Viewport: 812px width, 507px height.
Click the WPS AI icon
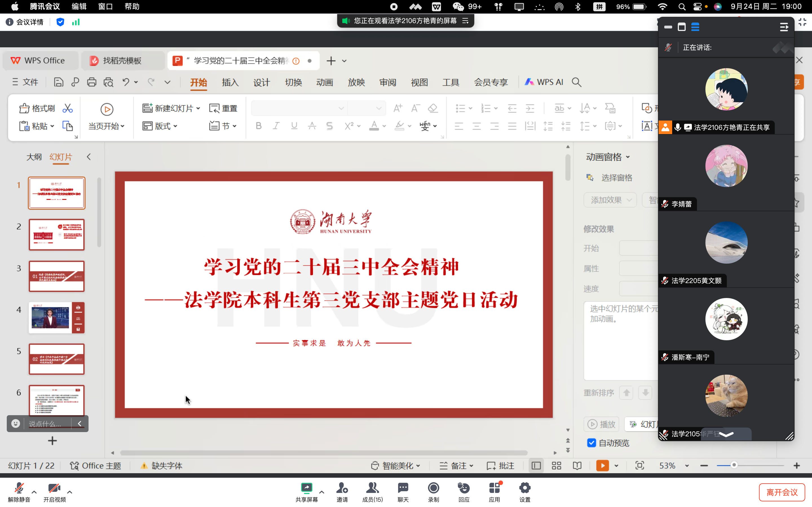(529, 82)
